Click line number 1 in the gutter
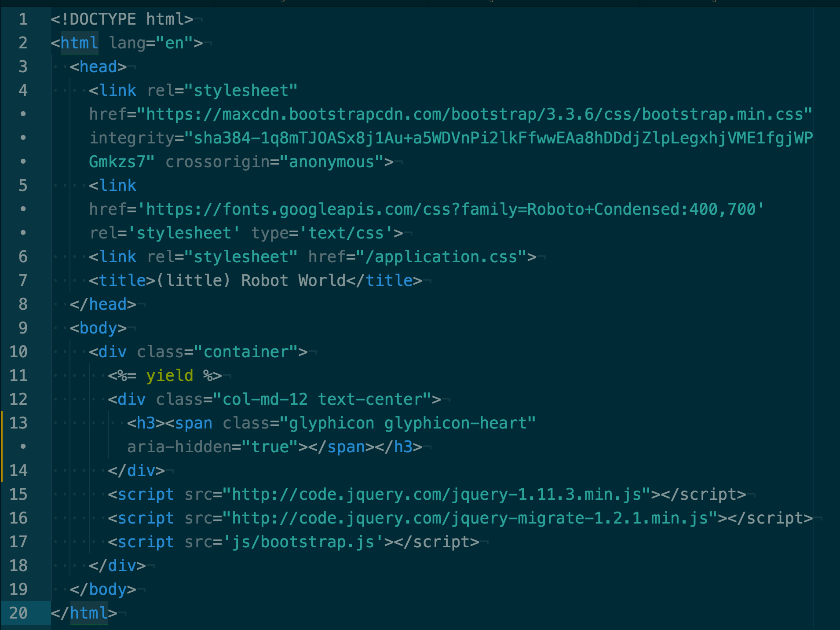 [x=23, y=19]
